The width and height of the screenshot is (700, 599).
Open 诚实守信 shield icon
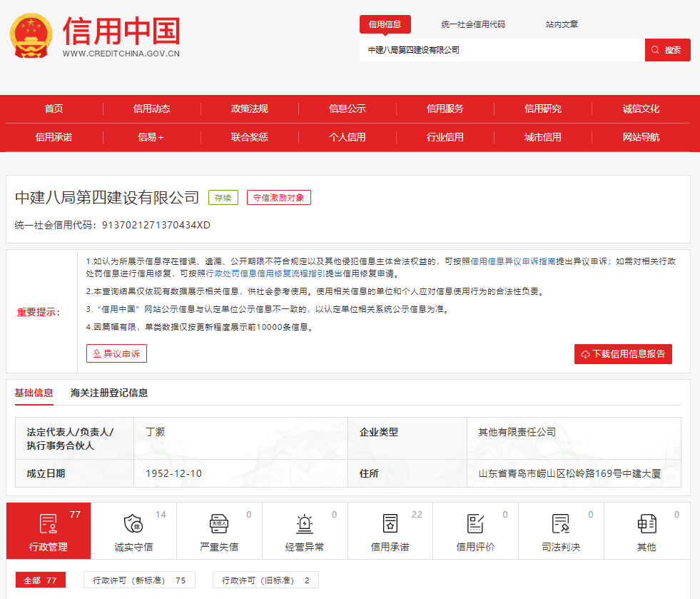[133, 523]
